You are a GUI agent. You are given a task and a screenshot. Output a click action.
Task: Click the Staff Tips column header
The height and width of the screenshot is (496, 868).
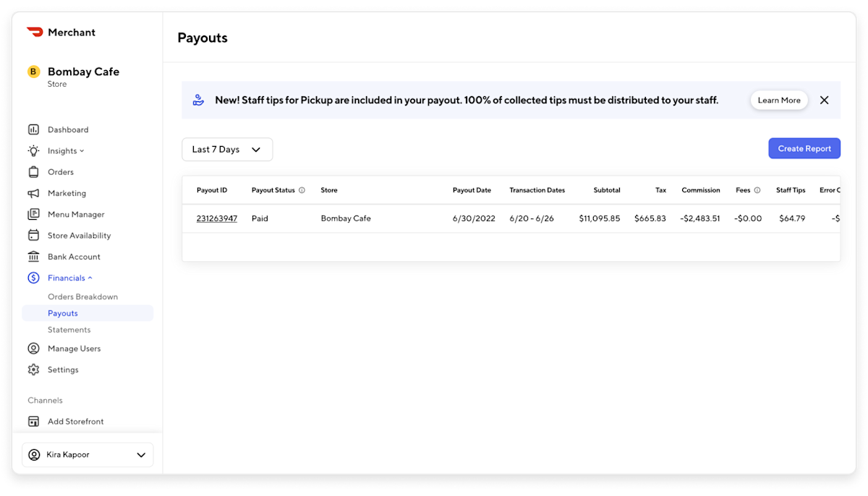click(791, 190)
